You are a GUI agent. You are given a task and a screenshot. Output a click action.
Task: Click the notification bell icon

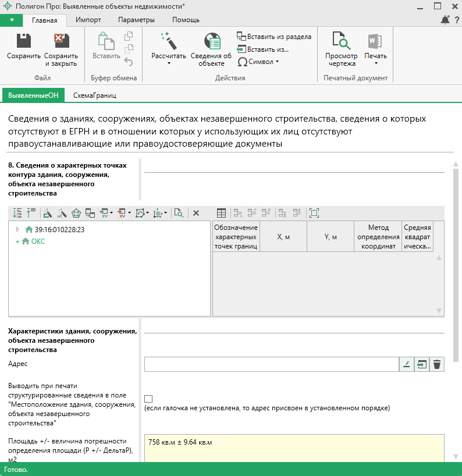[x=445, y=20]
